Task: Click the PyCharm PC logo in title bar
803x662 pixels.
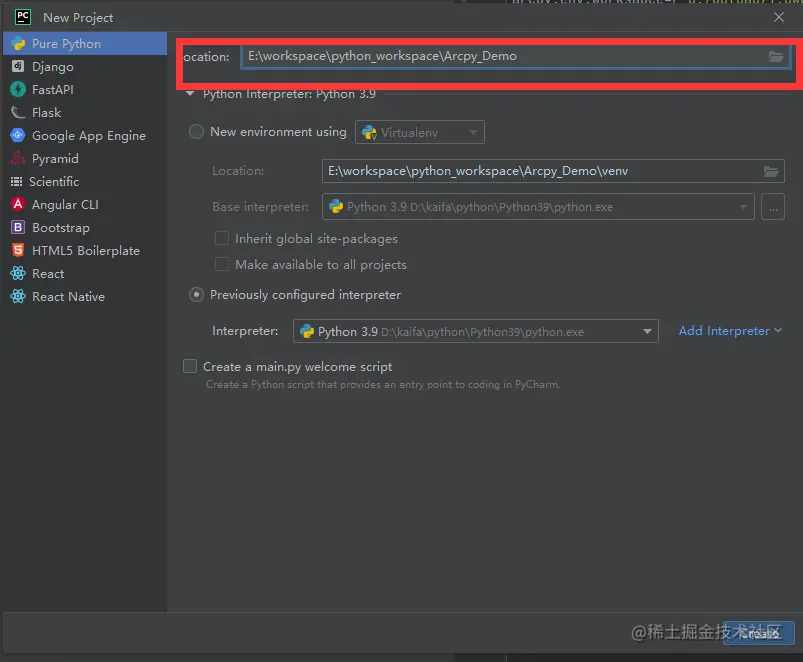Action: [23, 17]
